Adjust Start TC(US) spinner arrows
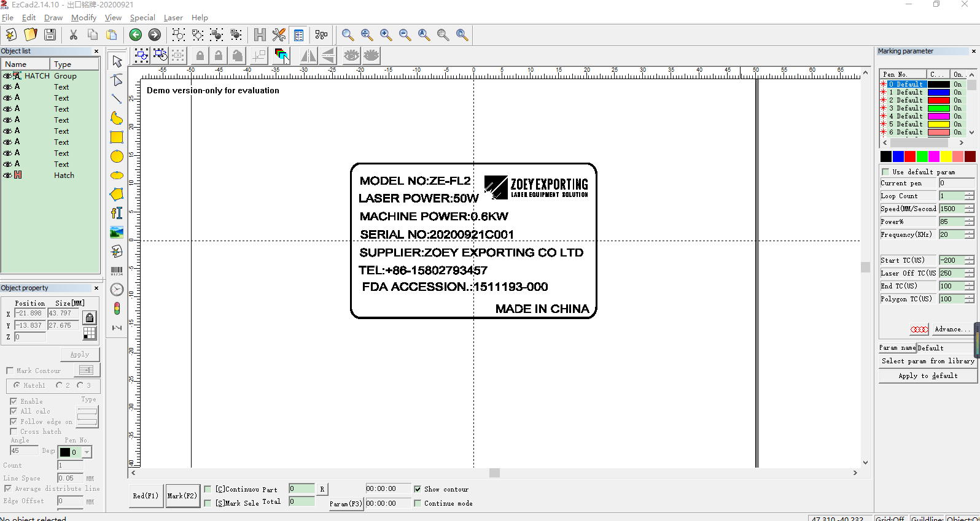The width and height of the screenshot is (980, 521). coord(969,260)
